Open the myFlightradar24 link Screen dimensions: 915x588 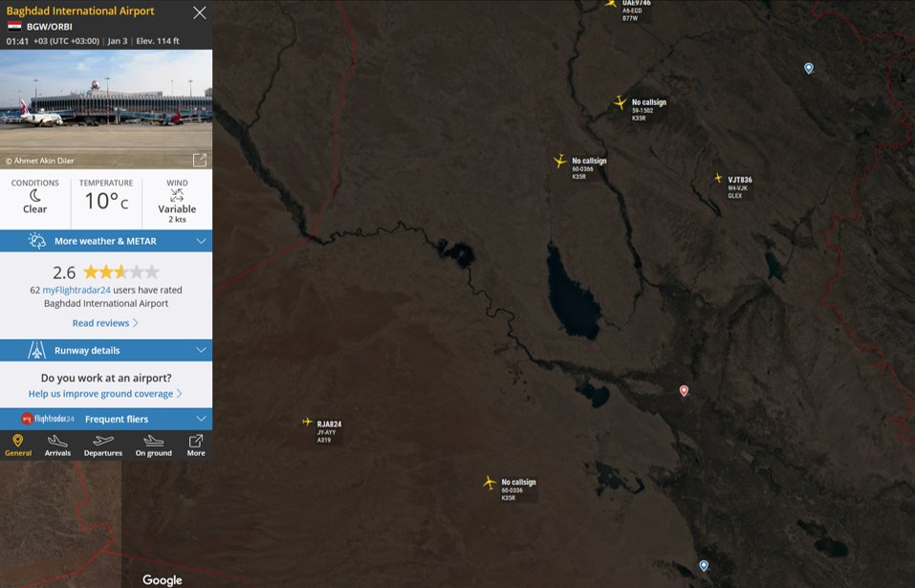[x=76, y=290]
